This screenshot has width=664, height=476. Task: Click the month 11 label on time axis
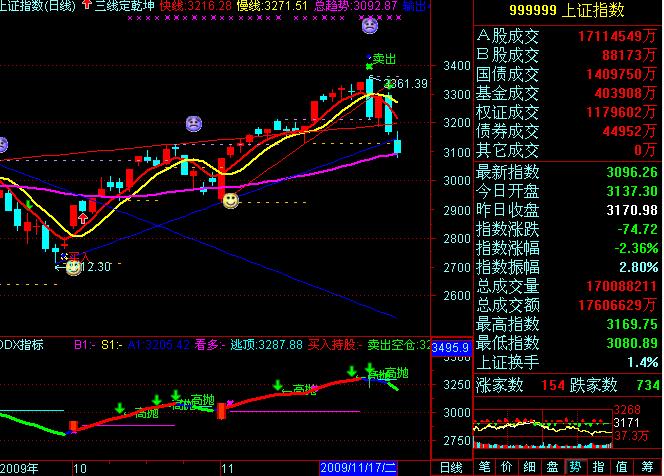(227, 469)
